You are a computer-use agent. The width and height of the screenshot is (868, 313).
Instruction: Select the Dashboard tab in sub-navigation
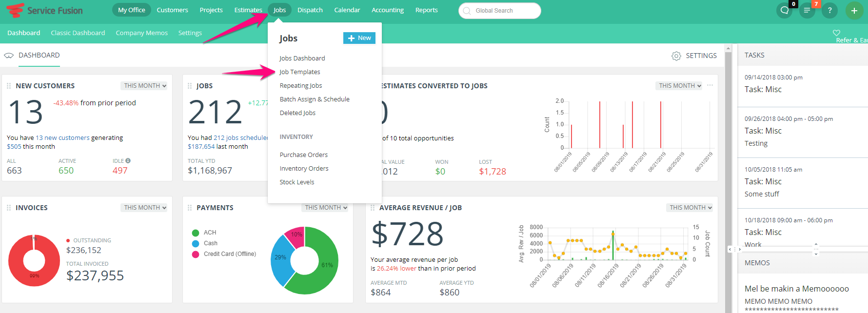coord(24,33)
